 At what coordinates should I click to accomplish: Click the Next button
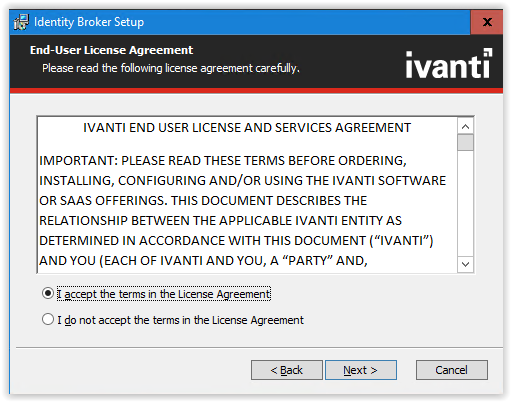pos(361,370)
